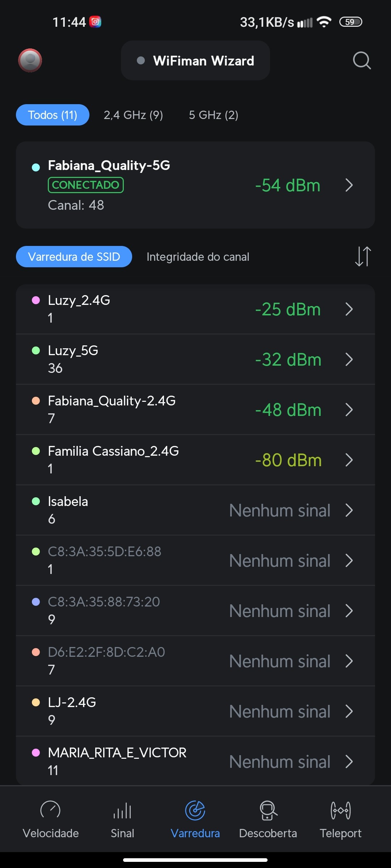Open the Teleport icon
This screenshot has height=868, width=391.
click(x=340, y=810)
